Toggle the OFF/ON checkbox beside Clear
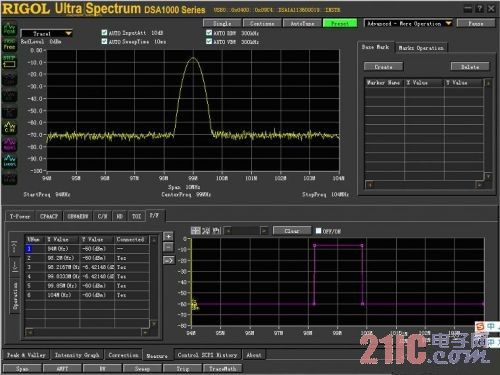The width and height of the screenshot is (500, 375). (318, 231)
